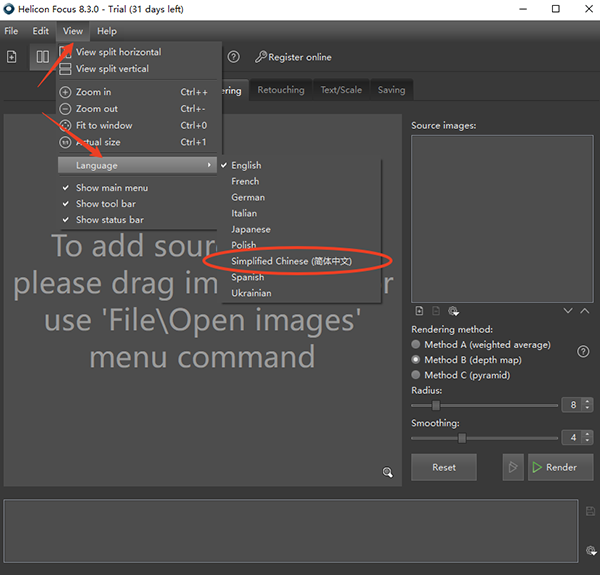The image size is (600, 575).
Task: Click the Reset button
Action: pos(444,467)
